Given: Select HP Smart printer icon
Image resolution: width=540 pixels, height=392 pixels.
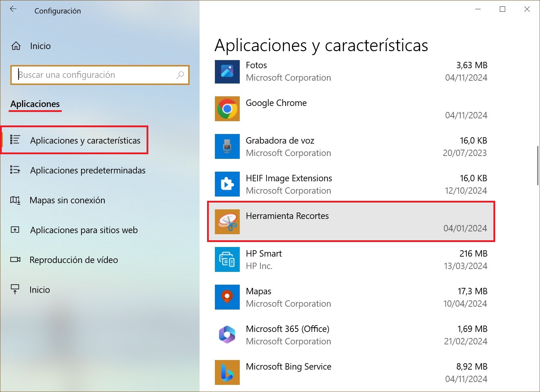Looking at the screenshot, I should tap(227, 259).
